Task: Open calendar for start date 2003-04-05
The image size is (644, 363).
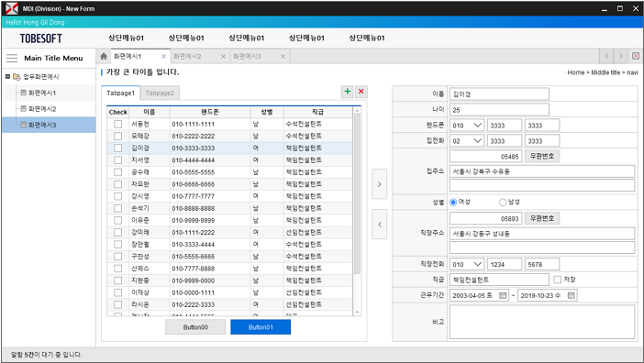Action: tap(503, 295)
